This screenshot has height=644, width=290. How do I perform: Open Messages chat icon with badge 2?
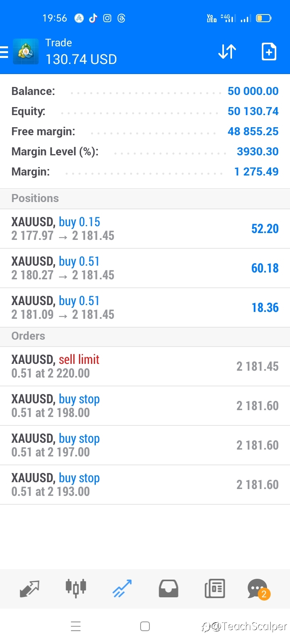(x=259, y=589)
